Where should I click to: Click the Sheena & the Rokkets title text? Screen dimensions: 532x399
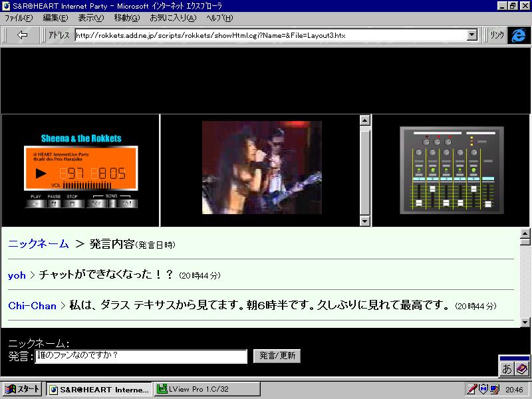(81, 138)
